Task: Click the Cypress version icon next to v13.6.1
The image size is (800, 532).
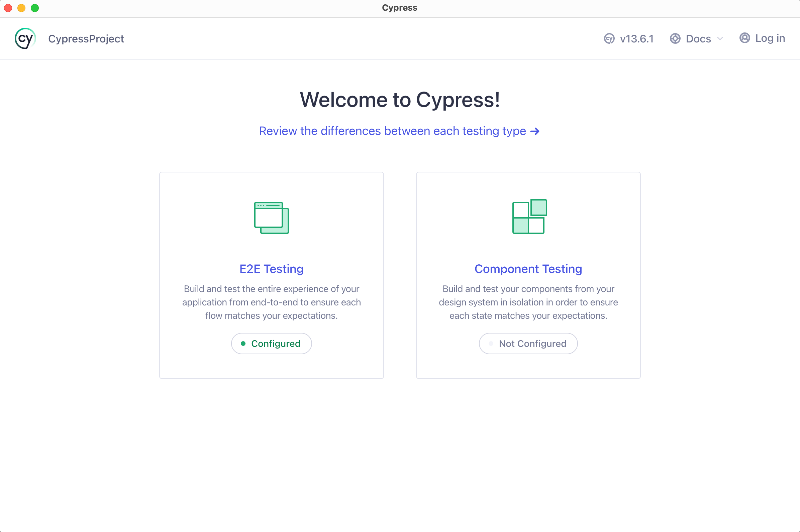Action: pyautogui.click(x=609, y=38)
